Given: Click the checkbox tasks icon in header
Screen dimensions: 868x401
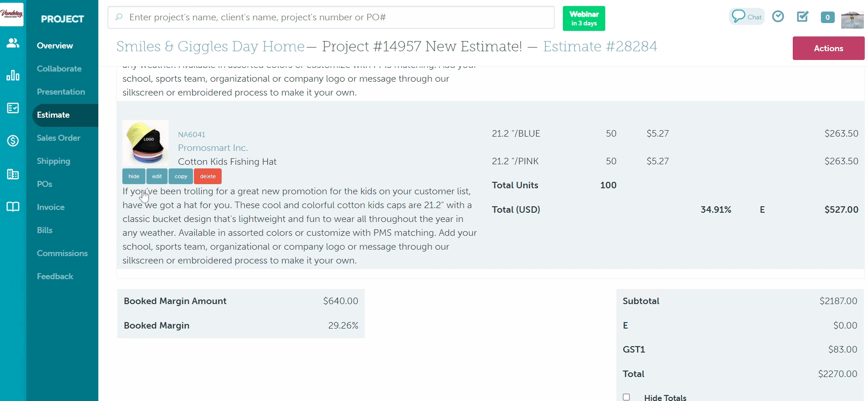Looking at the screenshot, I should pos(802,17).
